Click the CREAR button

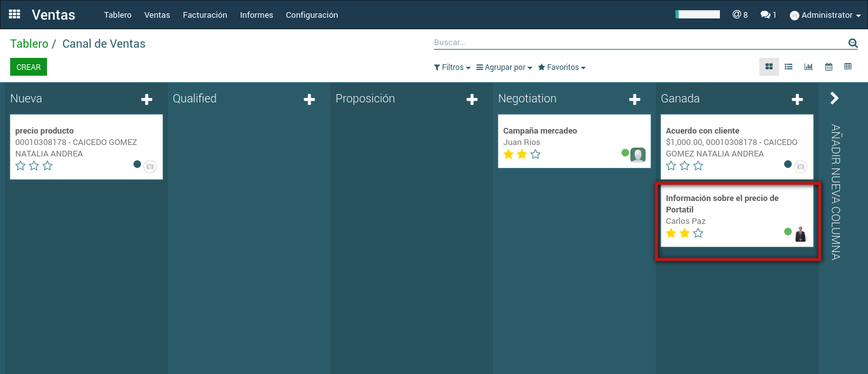[29, 67]
